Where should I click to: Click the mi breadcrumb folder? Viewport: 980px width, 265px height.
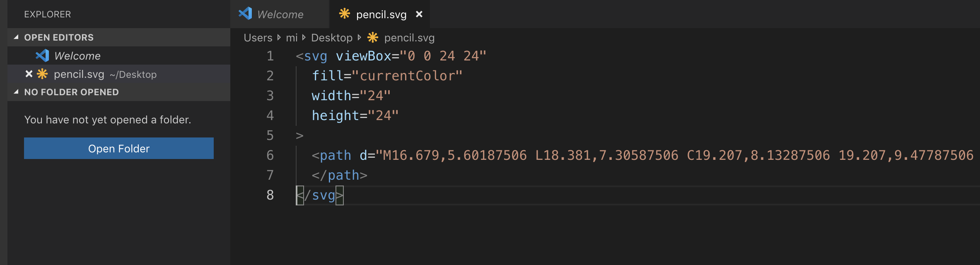click(x=292, y=38)
